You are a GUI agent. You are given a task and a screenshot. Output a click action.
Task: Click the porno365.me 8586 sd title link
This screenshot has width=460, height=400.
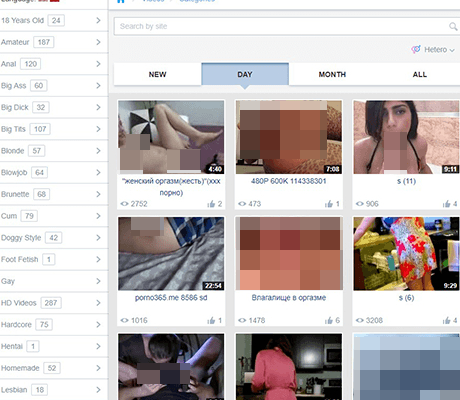171,298
